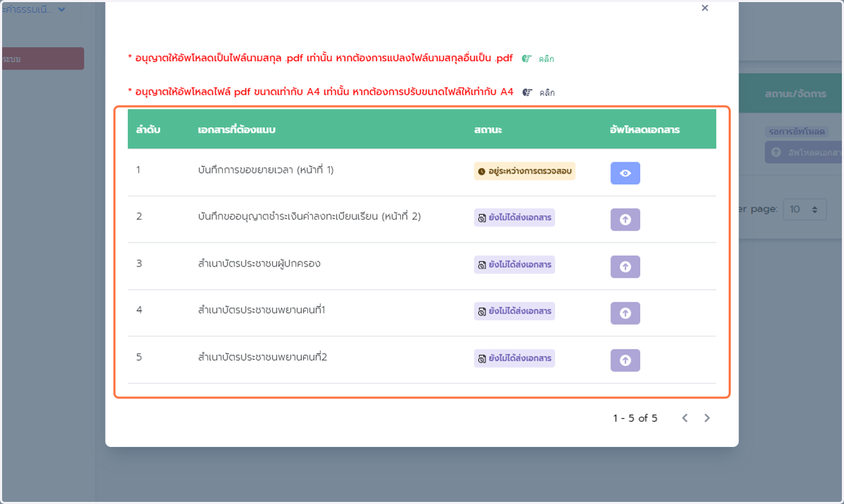Go to previous page of document list

[x=685, y=418]
